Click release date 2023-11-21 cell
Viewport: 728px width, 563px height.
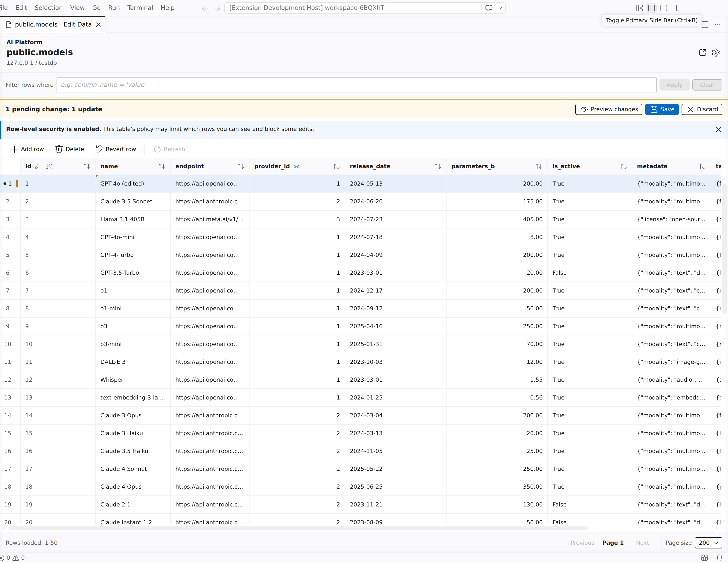point(395,505)
